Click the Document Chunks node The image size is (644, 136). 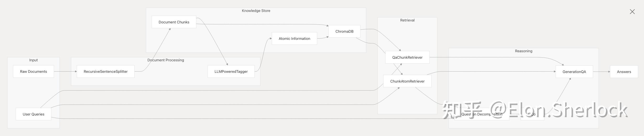(174, 22)
